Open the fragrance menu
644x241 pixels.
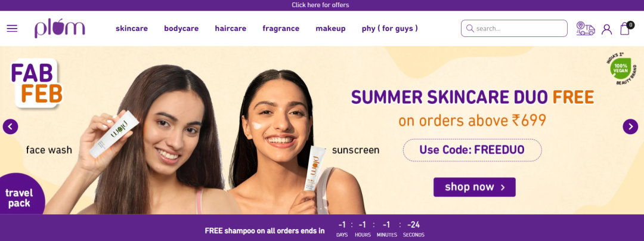[x=281, y=28]
